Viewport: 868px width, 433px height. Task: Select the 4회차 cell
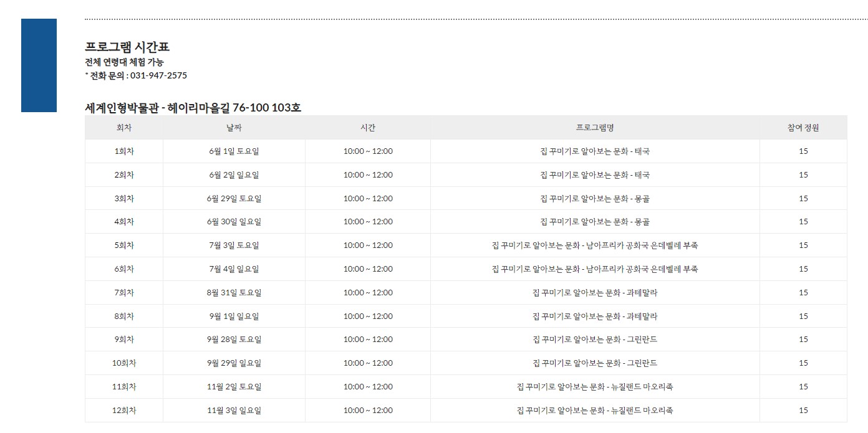[124, 222]
